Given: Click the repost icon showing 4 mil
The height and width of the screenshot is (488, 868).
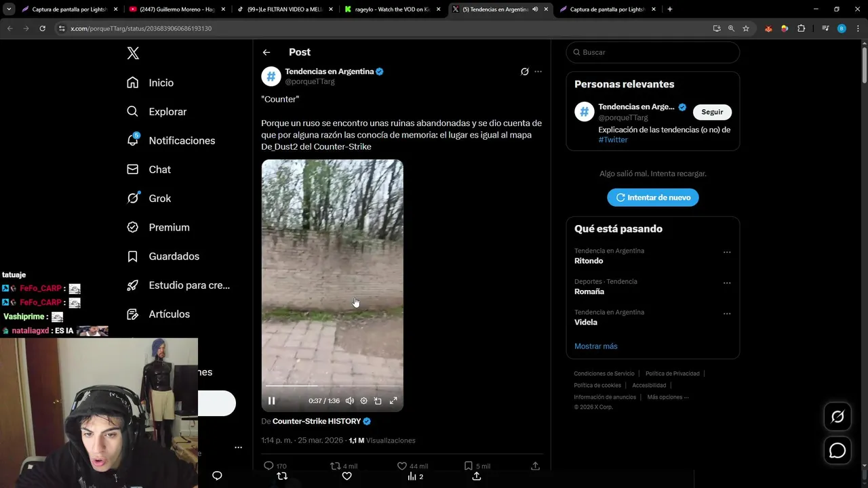Looking at the screenshot, I should pyautogui.click(x=335, y=466).
